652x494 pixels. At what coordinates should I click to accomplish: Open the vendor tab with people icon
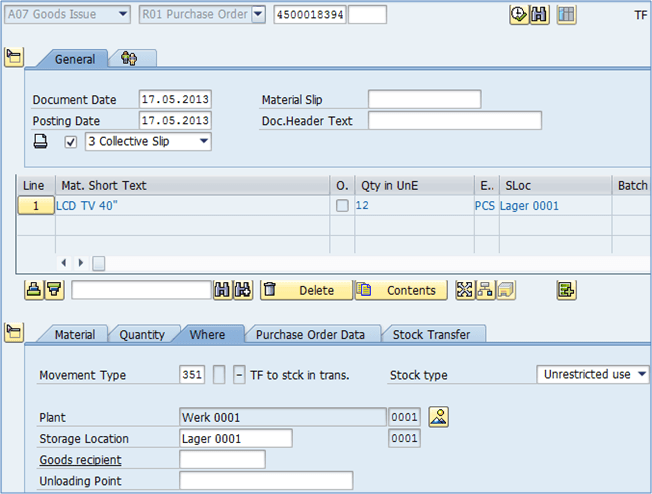point(128,59)
